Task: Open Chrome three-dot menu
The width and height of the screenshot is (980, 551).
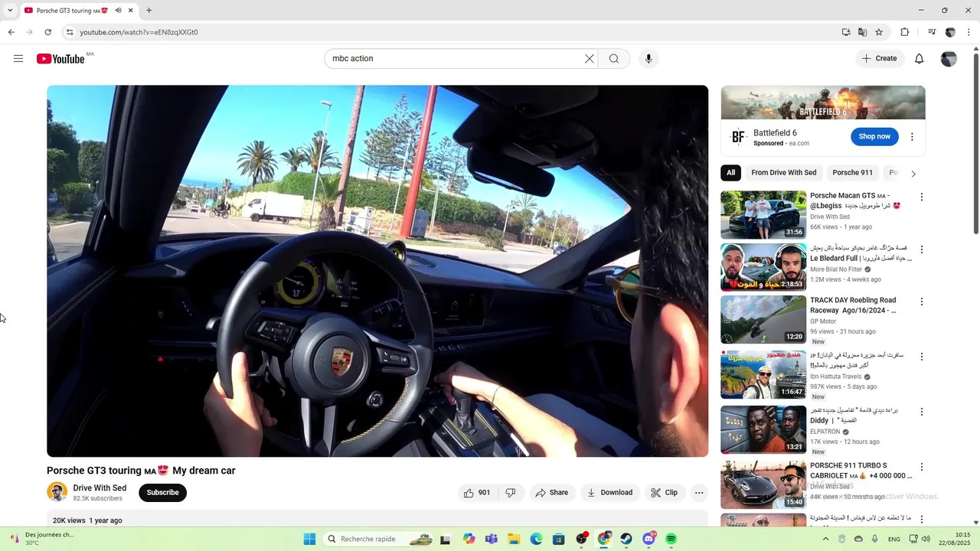Action: [969, 32]
